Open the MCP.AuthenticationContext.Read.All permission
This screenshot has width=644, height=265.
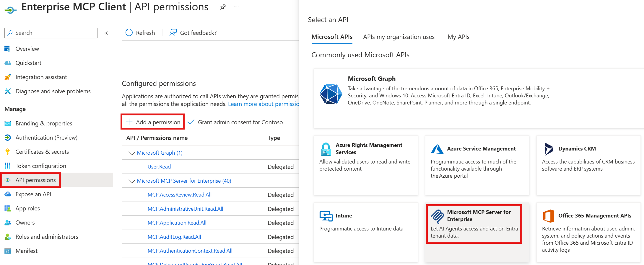[190, 251]
